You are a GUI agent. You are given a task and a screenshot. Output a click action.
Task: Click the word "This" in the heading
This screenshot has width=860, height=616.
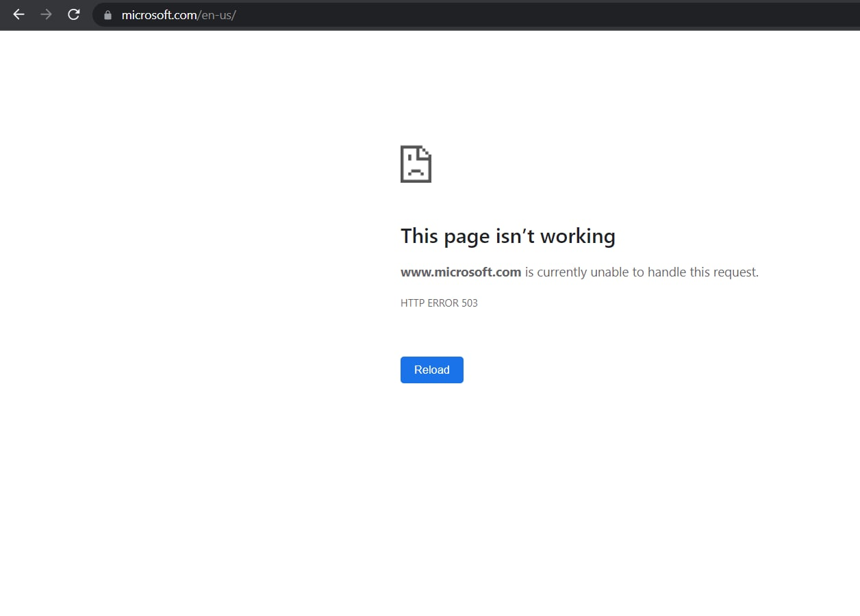tap(419, 236)
